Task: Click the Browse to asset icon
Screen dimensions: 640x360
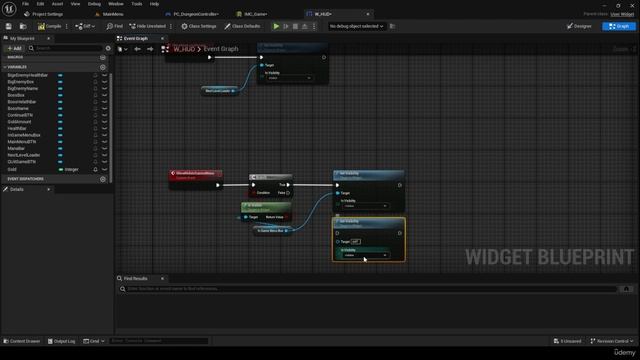Action: click(x=23, y=26)
